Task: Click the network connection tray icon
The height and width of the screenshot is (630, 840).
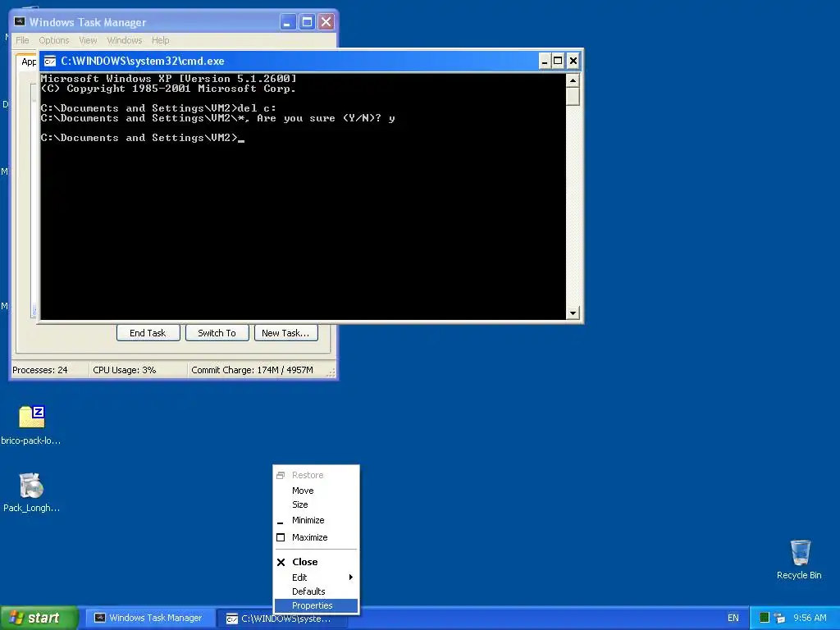Action: coord(779,618)
